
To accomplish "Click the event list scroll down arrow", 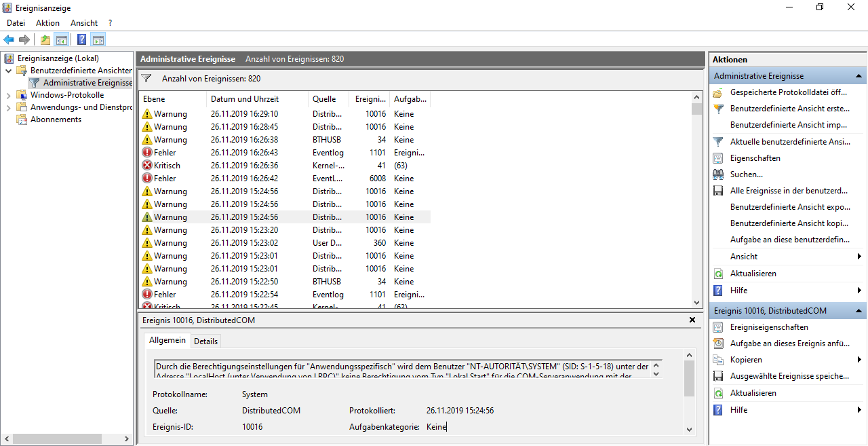I will pyautogui.click(x=696, y=303).
